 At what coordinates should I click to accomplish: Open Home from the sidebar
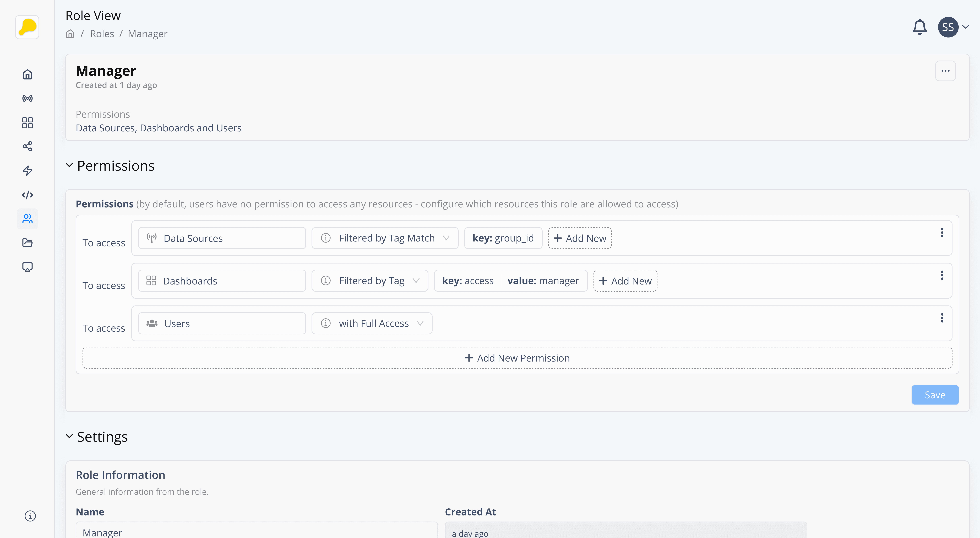point(27,74)
